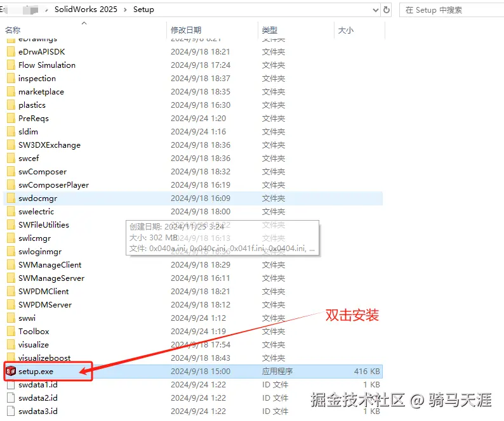Click the 416 KB size value
Screen dimensions: 504x421
[x=367, y=372]
